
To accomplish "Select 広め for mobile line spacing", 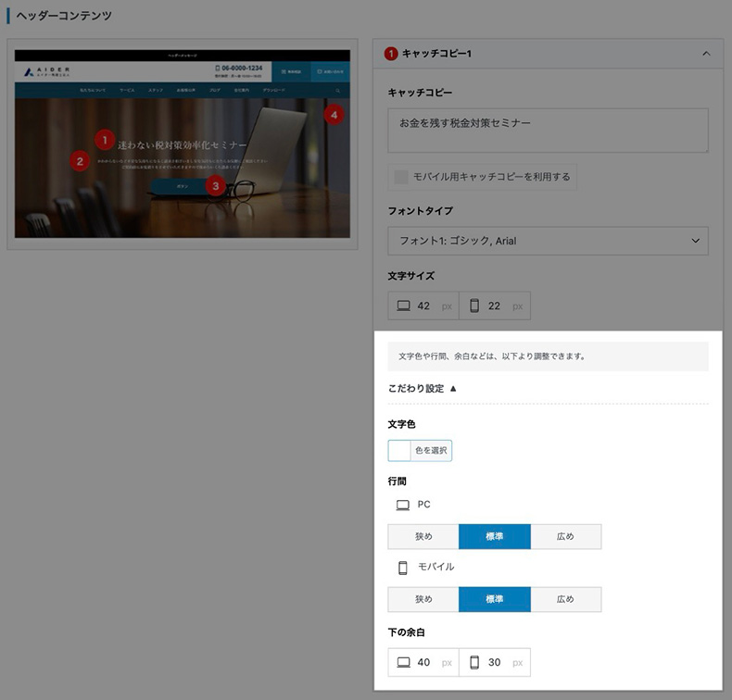I will [565, 599].
